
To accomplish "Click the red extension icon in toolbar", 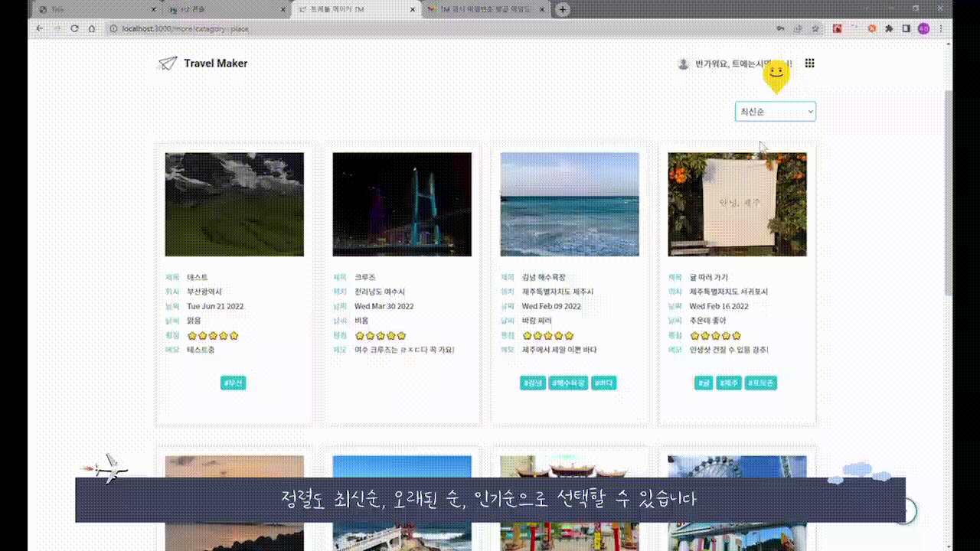I will (837, 28).
